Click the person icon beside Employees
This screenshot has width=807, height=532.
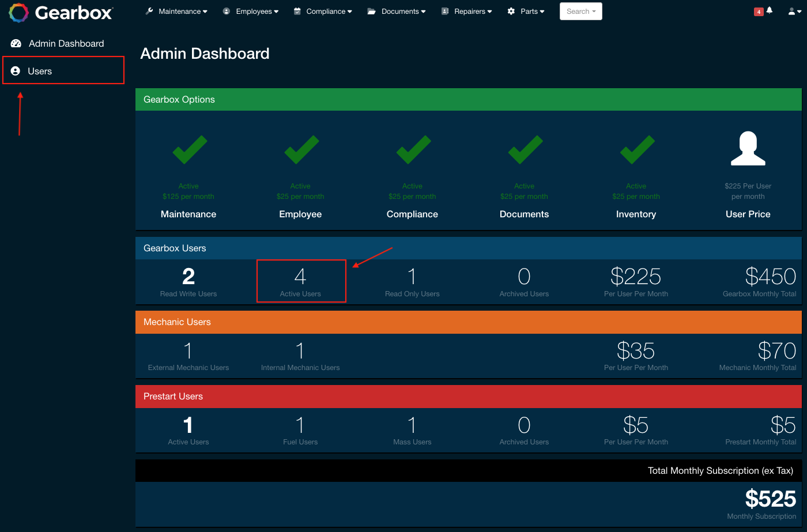pos(227,11)
